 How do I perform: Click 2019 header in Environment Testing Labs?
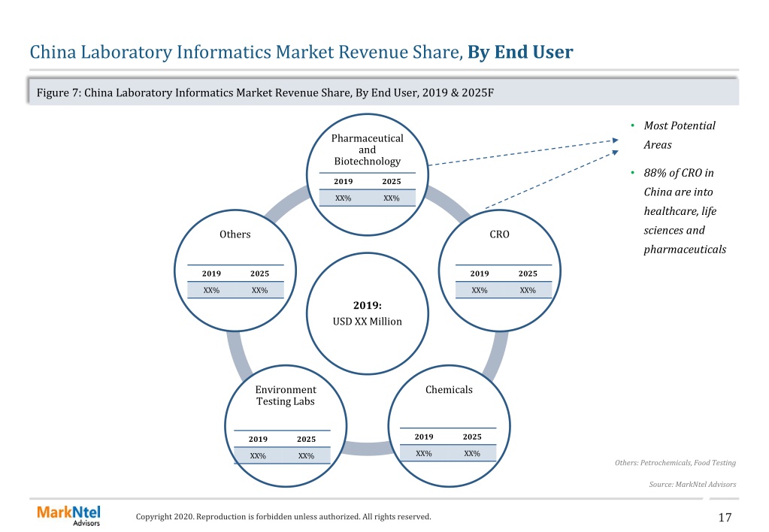point(258,440)
